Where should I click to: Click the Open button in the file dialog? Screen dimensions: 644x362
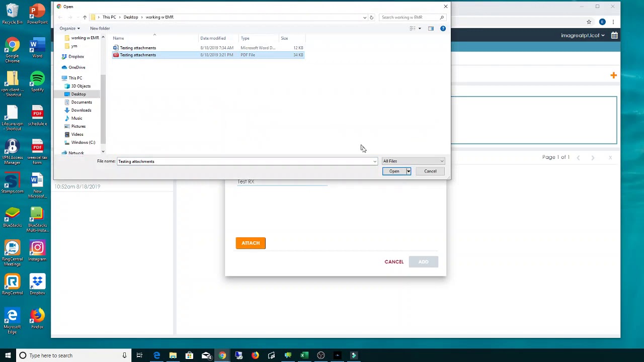[394, 171]
